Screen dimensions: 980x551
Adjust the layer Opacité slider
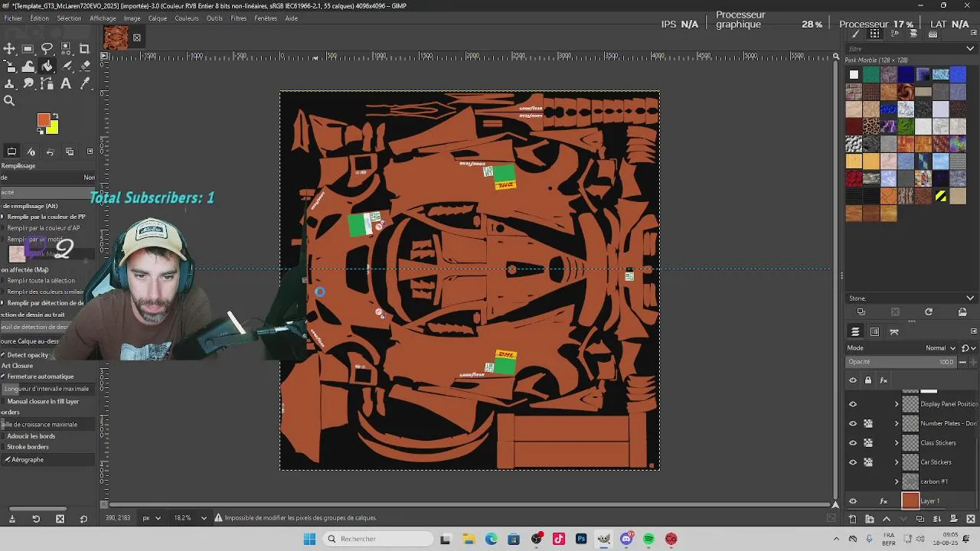coord(903,362)
